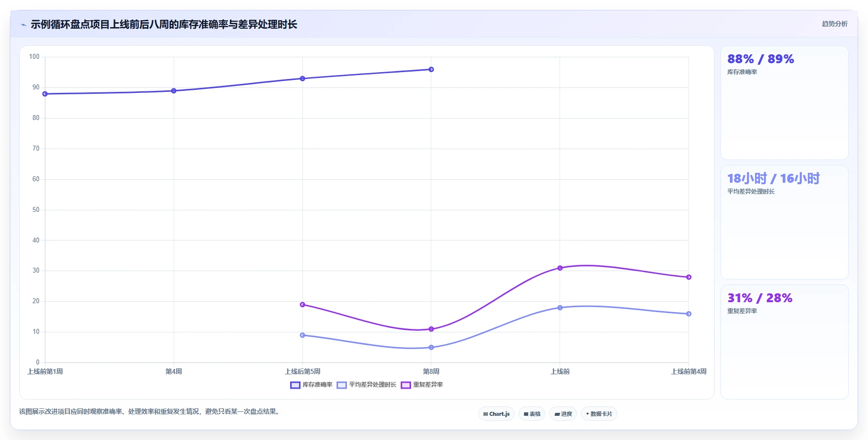This screenshot has height=440, width=868.
Task: Click the 重复差异率 card label
Action: [x=742, y=311]
